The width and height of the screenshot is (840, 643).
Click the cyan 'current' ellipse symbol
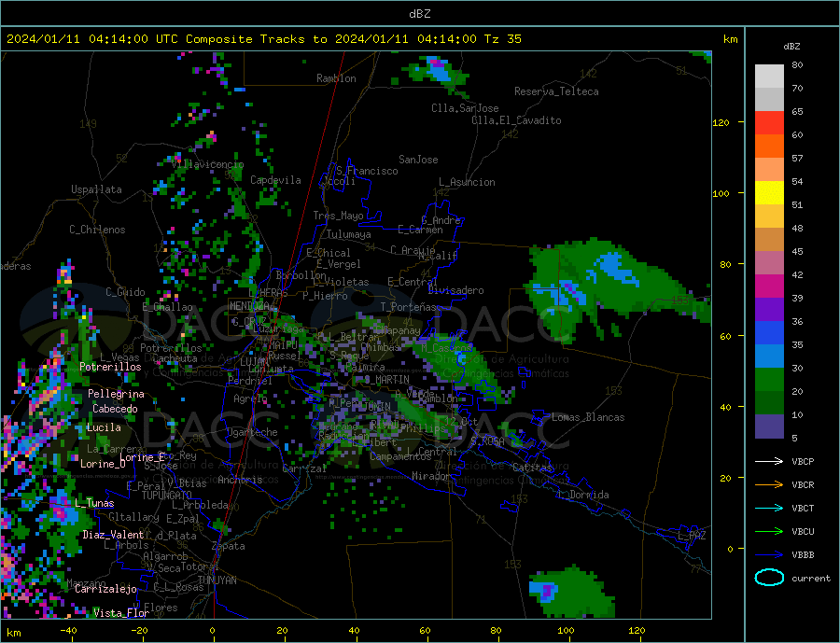tap(769, 578)
